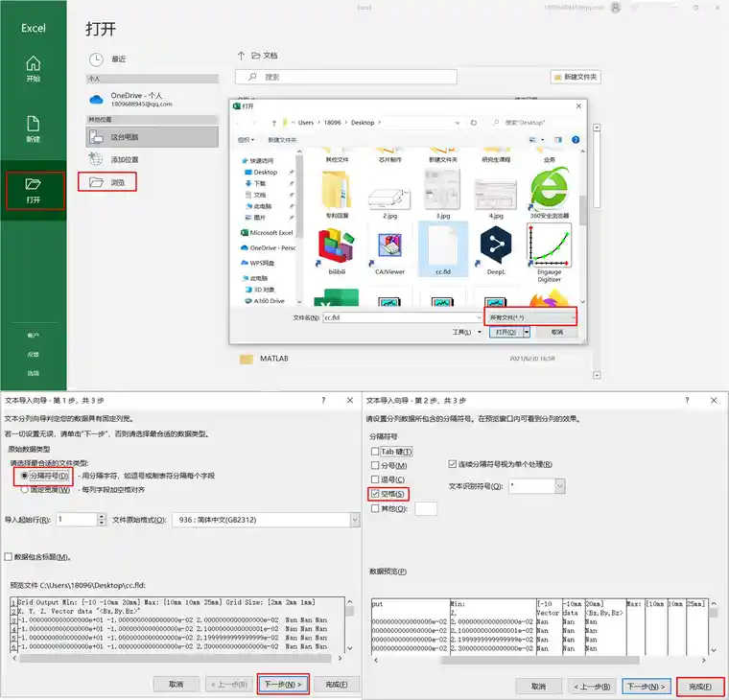Screen dimensions: 729x700
Task: Open 帐户 in the Excel sidebar
Action: tap(33, 335)
